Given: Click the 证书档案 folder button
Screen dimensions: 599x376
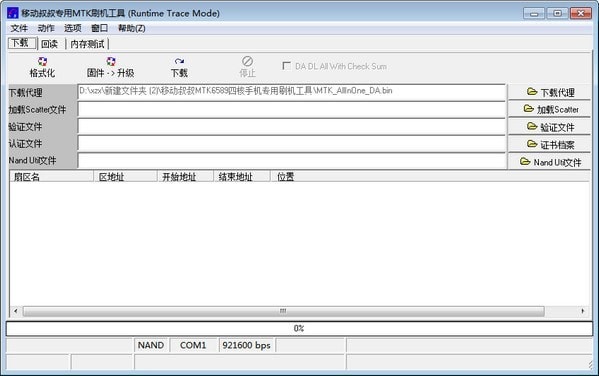Looking at the screenshot, I should point(549,144).
